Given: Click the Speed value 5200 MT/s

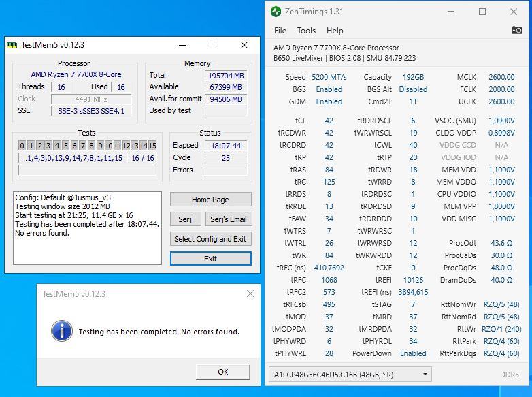Looking at the screenshot, I should coord(329,77).
